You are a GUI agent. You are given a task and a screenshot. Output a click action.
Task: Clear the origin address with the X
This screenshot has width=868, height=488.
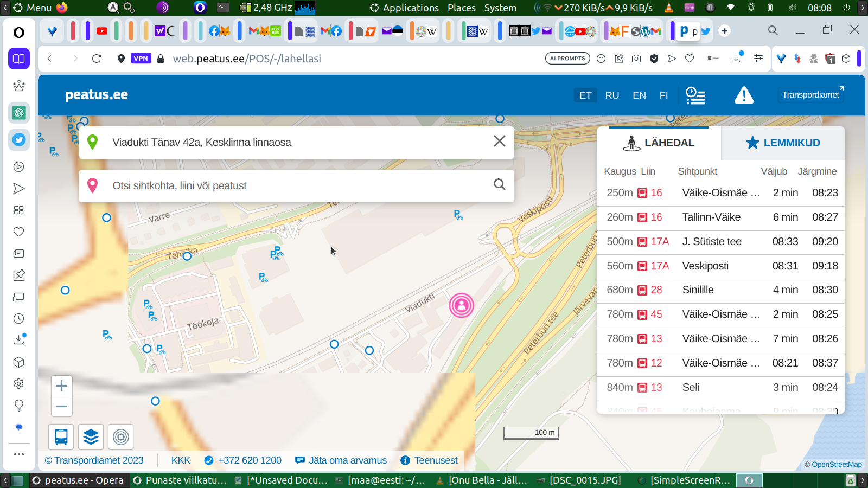coord(500,142)
